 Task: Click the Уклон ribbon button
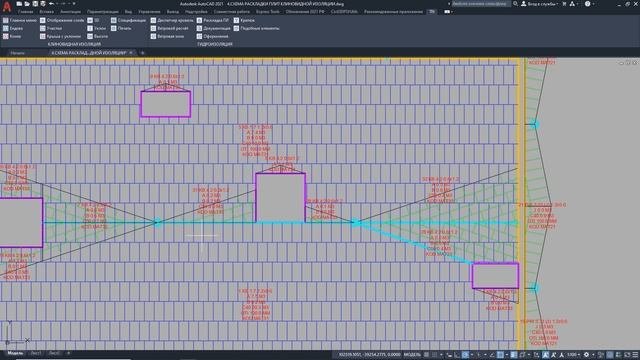(x=96, y=28)
